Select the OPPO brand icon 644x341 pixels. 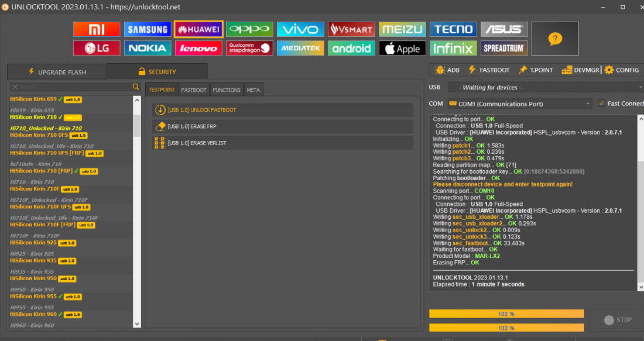tap(249, 30)
